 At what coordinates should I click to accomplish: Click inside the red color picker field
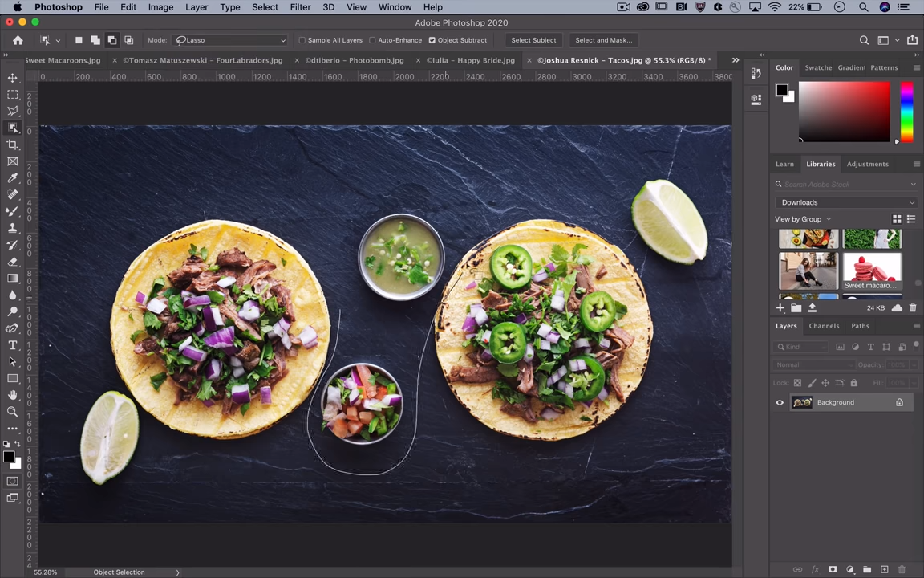tap(844, 112)
